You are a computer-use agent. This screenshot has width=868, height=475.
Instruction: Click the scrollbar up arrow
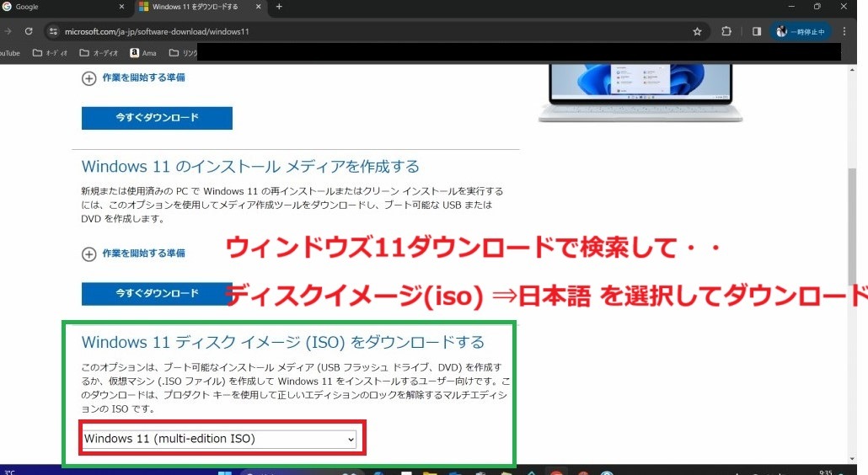click(x=852, y=70)
